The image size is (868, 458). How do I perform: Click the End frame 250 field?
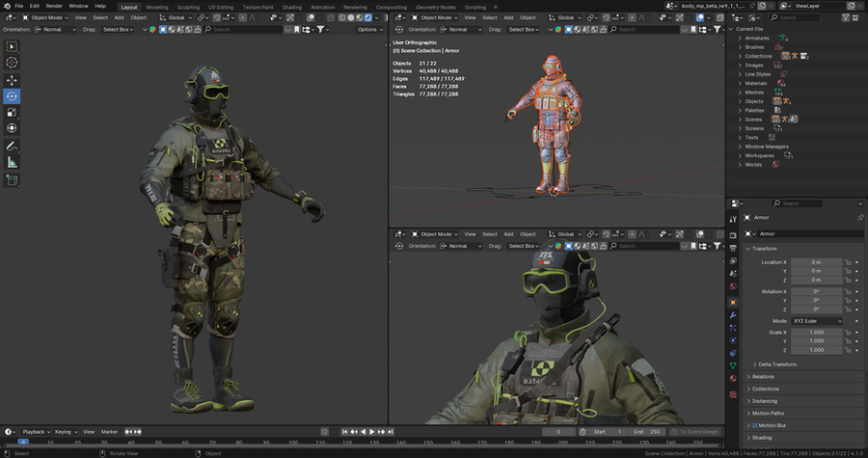pos(646,431)
